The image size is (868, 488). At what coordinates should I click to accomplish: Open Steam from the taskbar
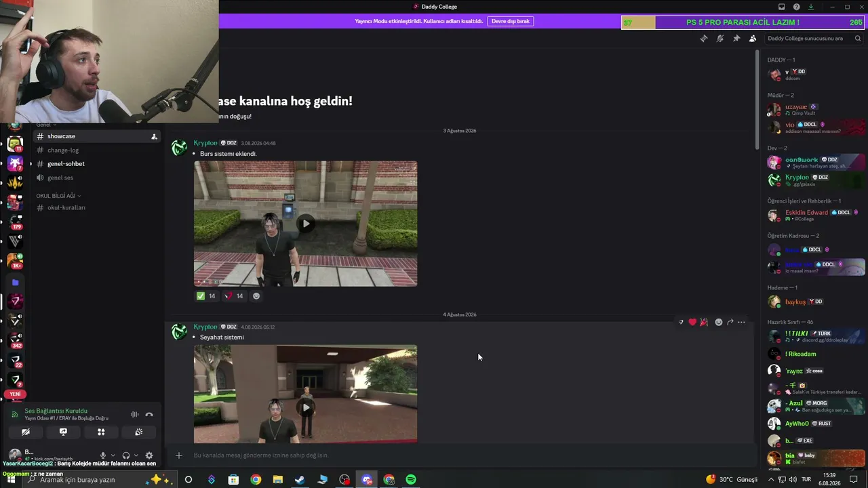300,480
